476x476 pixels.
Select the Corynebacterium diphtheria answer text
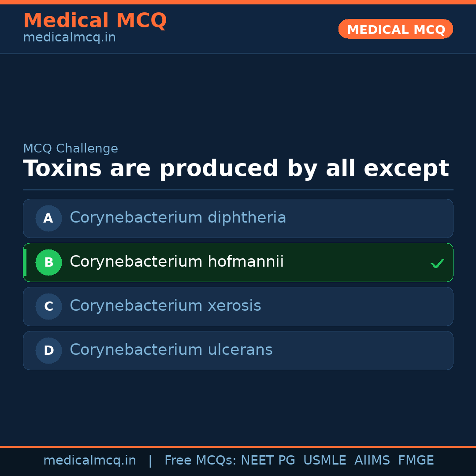(x=178, y=218)
